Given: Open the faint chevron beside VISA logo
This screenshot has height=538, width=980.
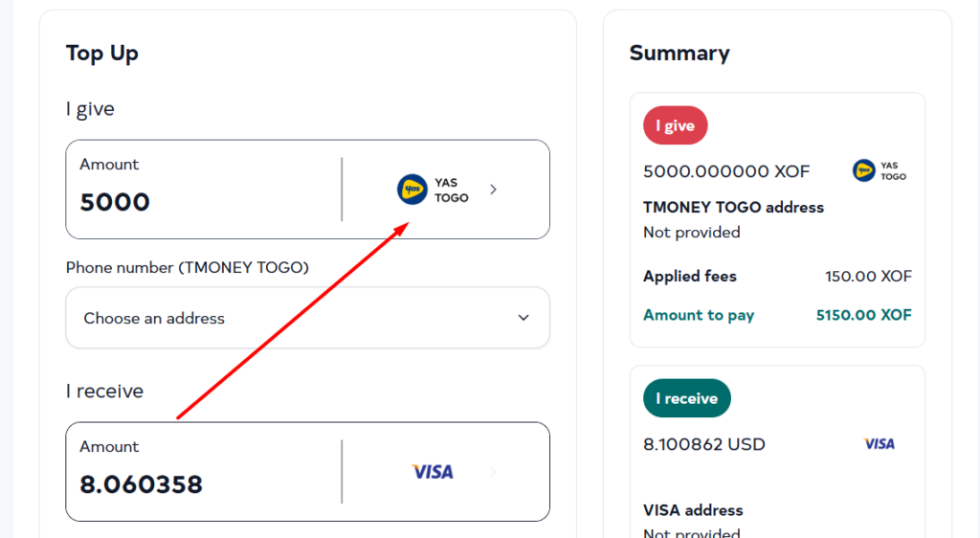Looking at the screenshot, I should click(494, 472).
